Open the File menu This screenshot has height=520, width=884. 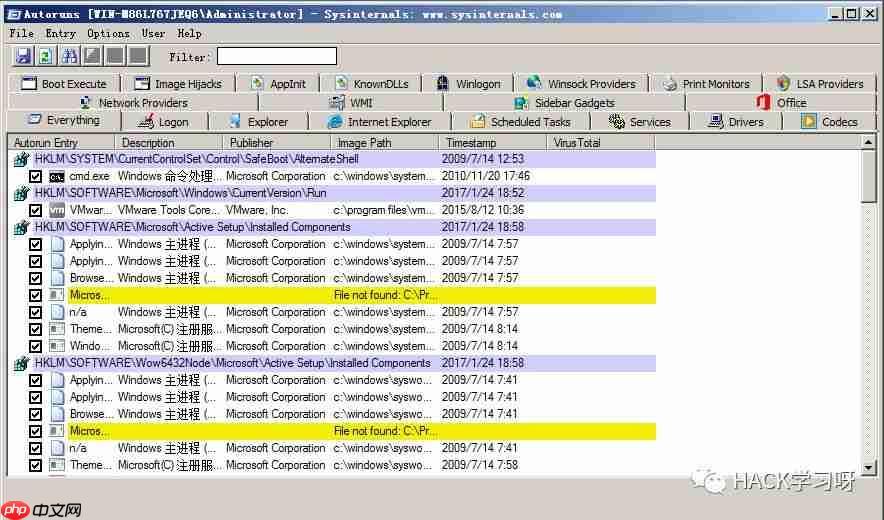click(21, 33)
